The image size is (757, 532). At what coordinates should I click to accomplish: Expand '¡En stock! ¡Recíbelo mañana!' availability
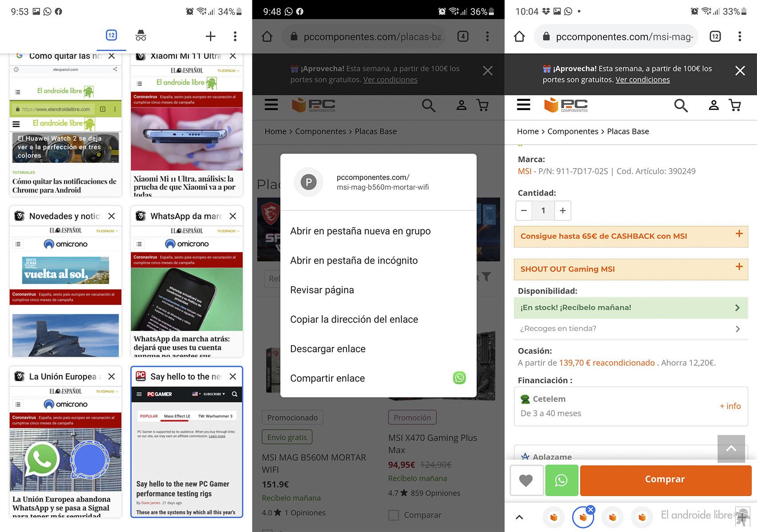click(x=631, y=307)
